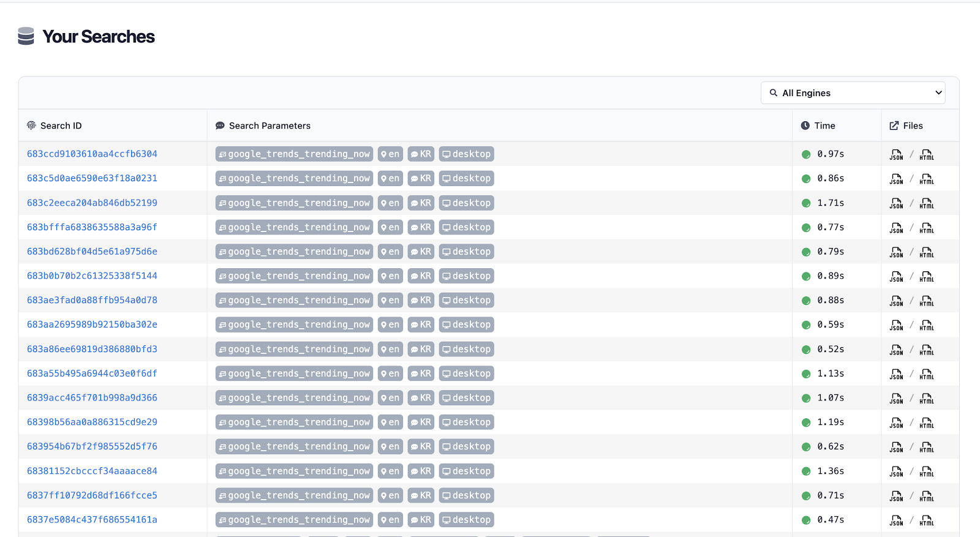Open search 683ccd9103610aa4ccfb6304 link
The image size is (980, 537).
pos(92,154)
